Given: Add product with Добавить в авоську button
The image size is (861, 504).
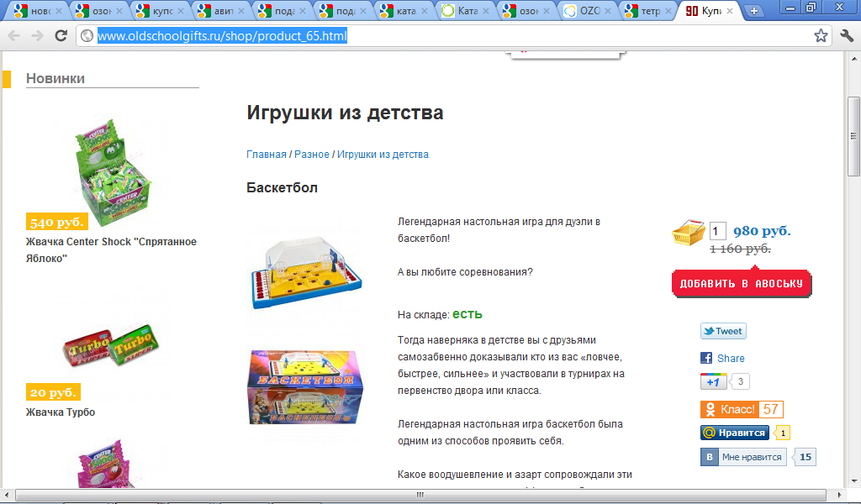Looking at the screenshot, I should [x=742, y=283].
